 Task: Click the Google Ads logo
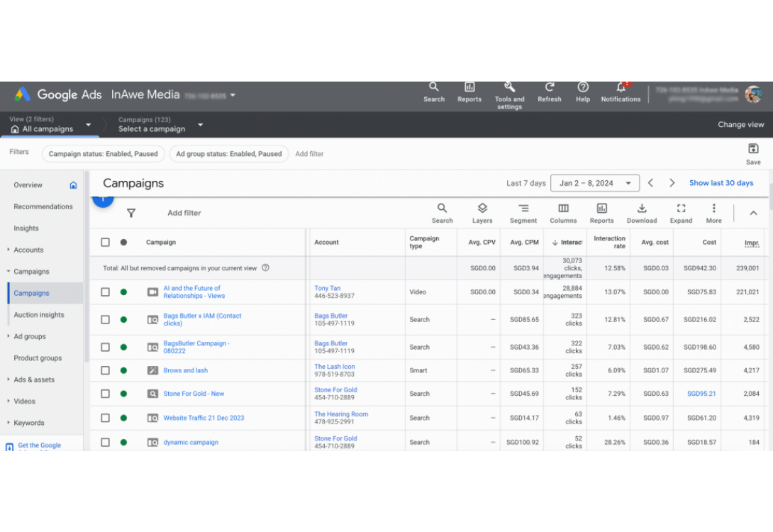coord(22,94)
